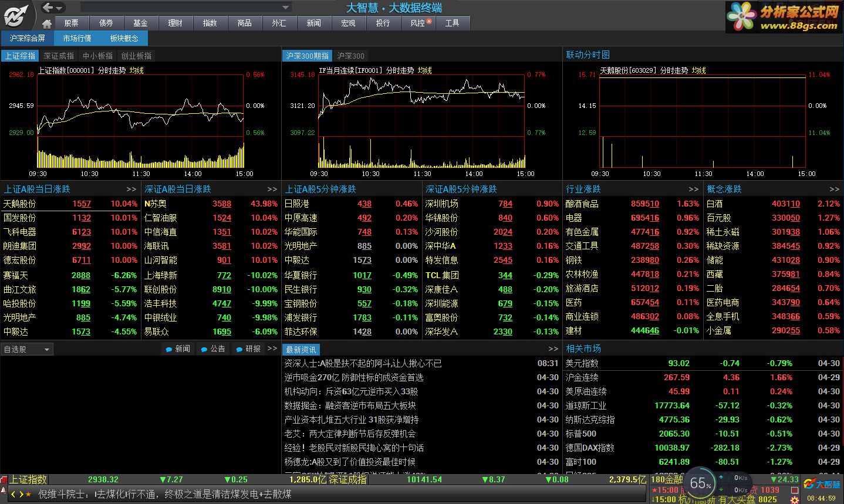Open headline 老艾：两大定律判断节后存反弹机会
Viewport: 844px width, 504px height.
(x=350, y=434)
